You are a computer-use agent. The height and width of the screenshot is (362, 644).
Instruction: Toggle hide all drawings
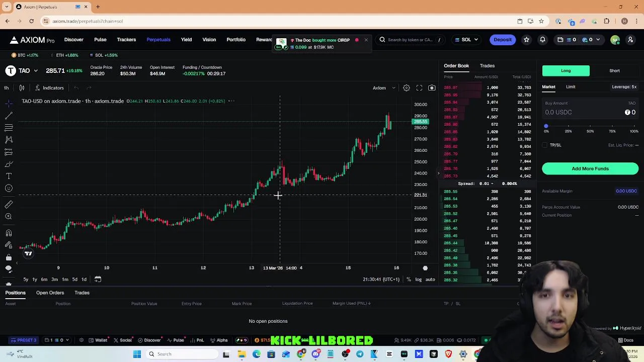(x=9, y=269)
